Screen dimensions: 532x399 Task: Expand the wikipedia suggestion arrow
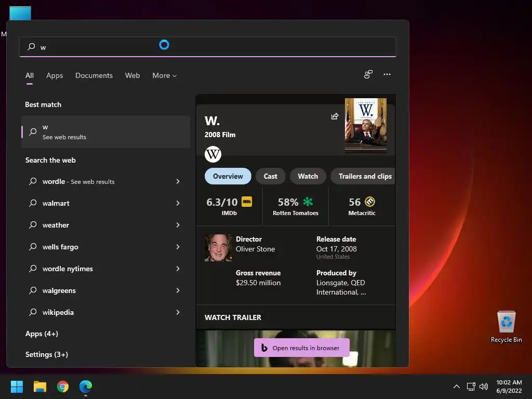(178, 312)
